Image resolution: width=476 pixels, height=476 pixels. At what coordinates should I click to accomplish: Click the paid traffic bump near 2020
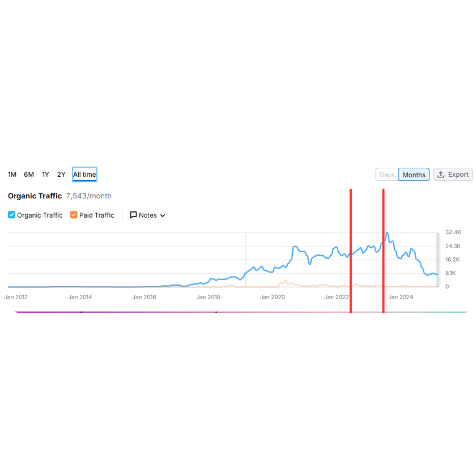click(x=286, y=282)
